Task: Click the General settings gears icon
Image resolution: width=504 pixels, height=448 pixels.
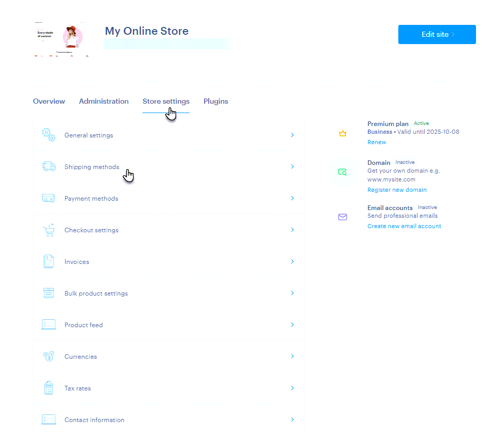Action: [x=49, y=135]
